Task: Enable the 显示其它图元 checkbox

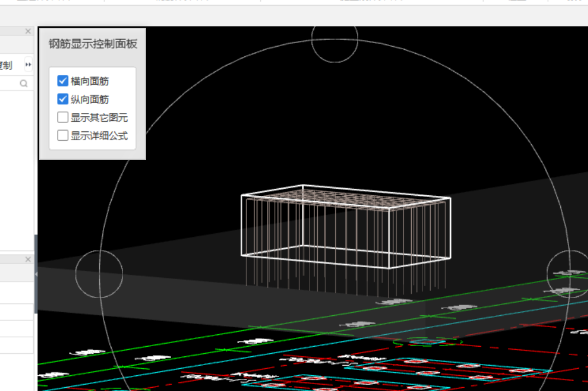Action: 63,117
